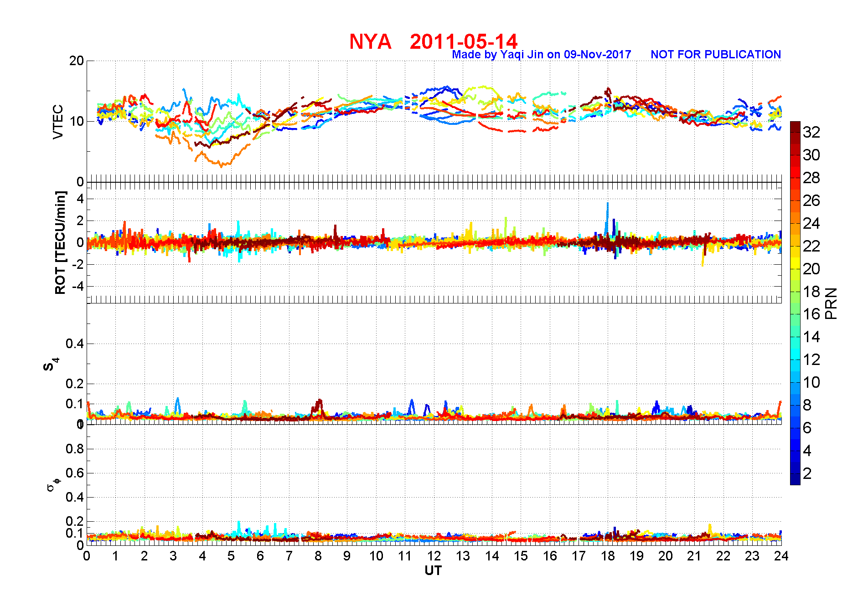Screen dimensions: 868x606
Task: Click the "10" tick on the VTEC axis
Action: (x=77, y=121)
